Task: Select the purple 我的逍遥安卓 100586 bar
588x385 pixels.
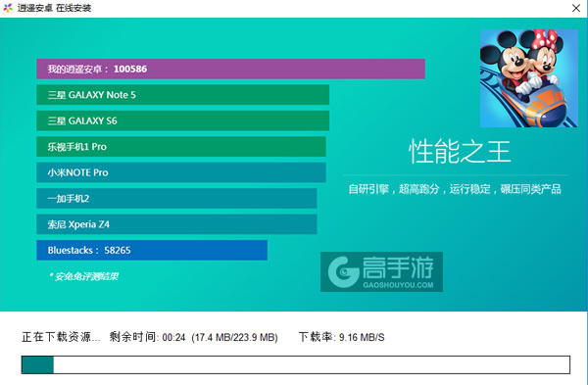Action: coord(230,69)
